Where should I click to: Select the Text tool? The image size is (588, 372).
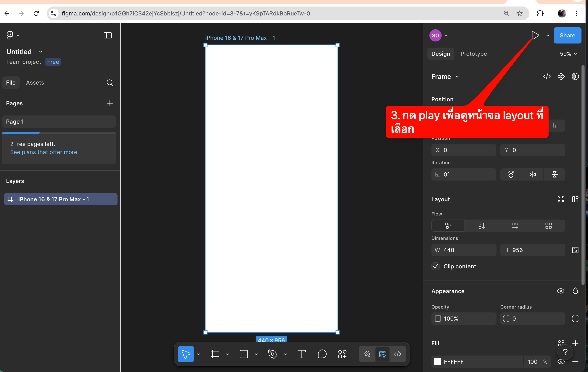click(301, 354)
